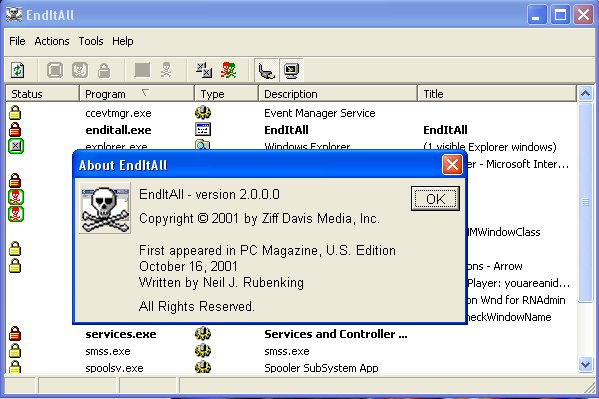Viewport: 599px width, 399px height.
Task: Click the EndItAll skull icon in title bar
Action: [14, 15]
